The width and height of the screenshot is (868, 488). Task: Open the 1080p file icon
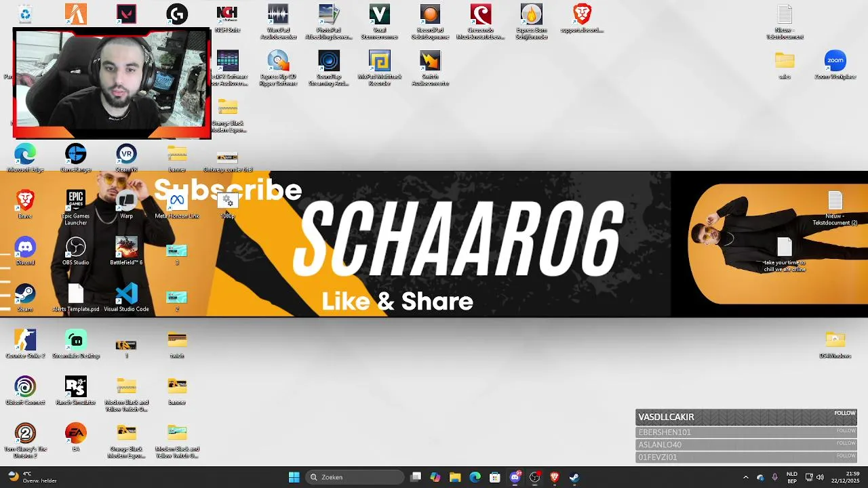pyautogui.click(x=228, y=205)
